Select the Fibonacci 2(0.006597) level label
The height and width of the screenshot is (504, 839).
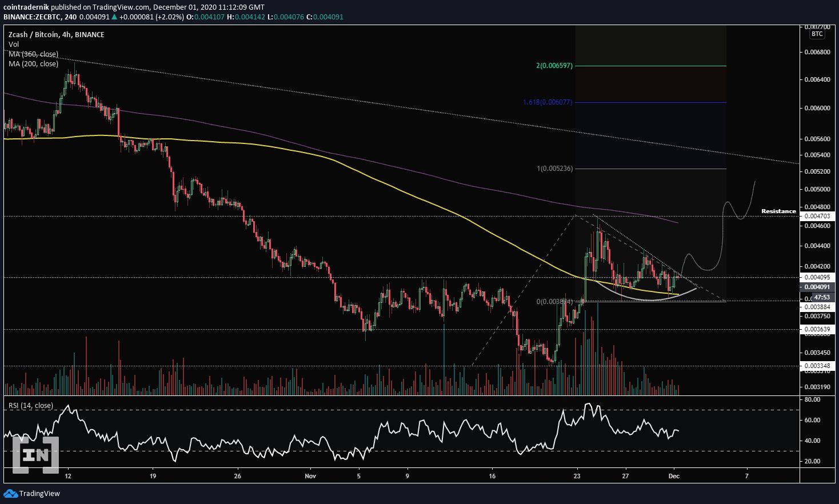point(554,66)
